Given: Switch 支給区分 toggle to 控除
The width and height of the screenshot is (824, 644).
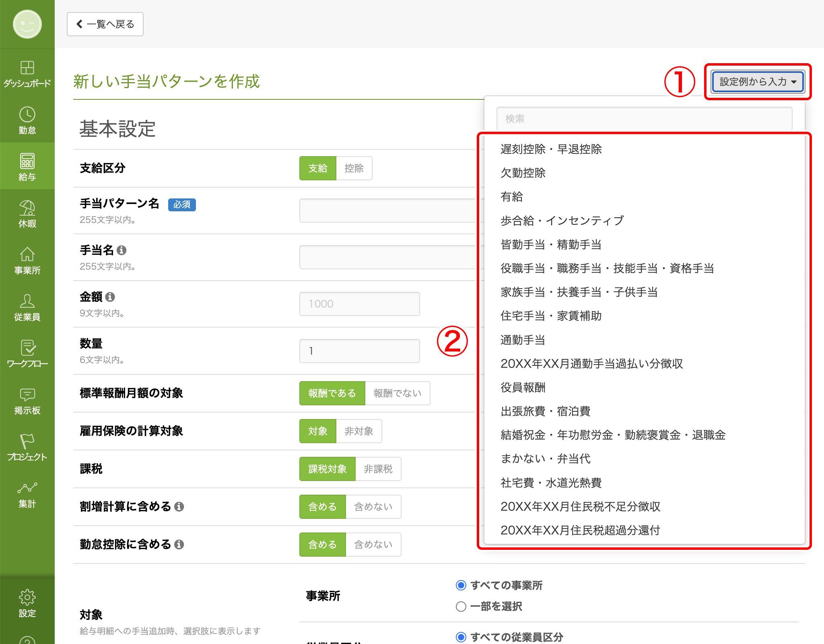Looking at the screenshot, I should (354, 168).
